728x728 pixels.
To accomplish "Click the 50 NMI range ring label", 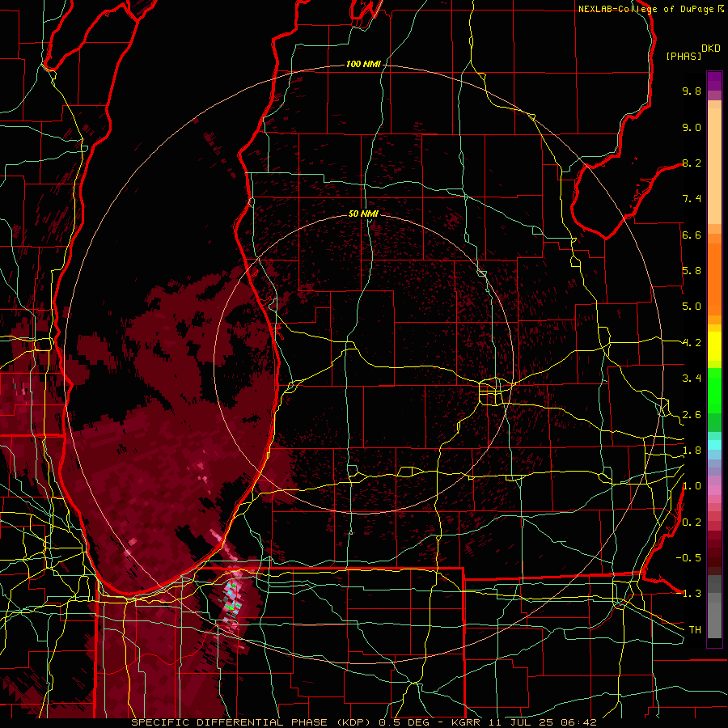I will point(363,214).
